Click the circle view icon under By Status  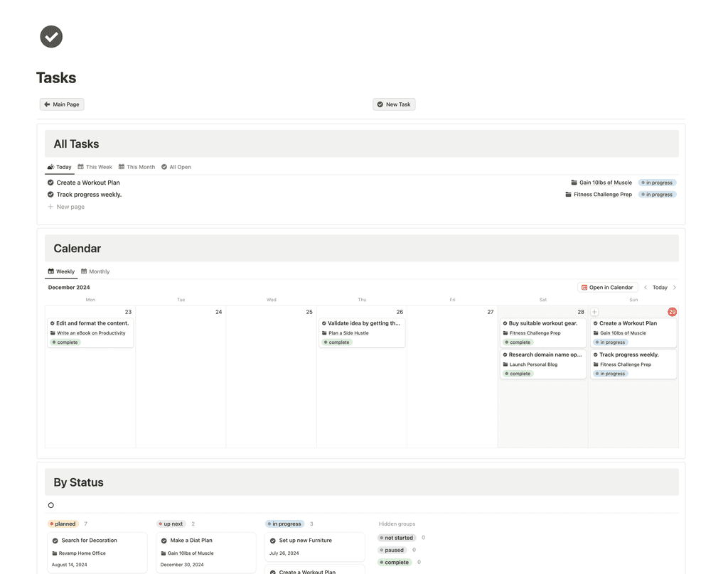50,505
